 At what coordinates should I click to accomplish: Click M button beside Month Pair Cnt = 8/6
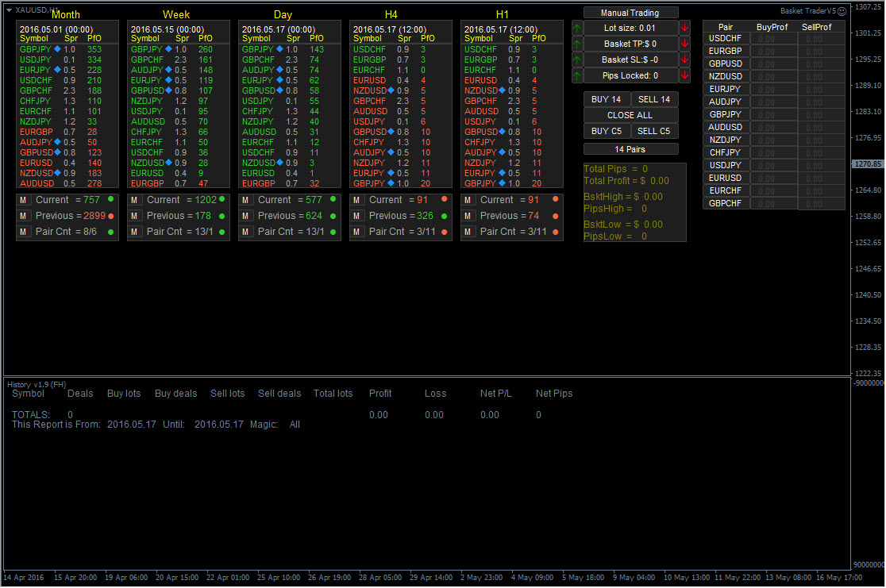[x=23, y=232]
